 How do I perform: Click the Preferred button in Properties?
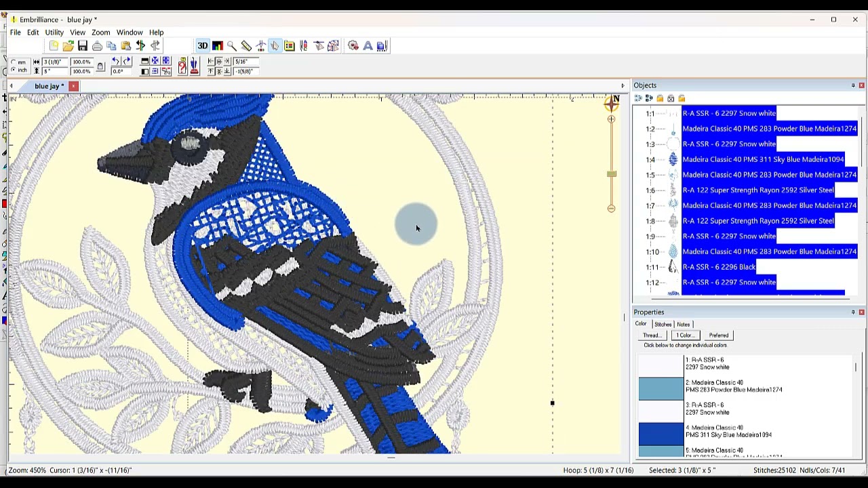tap(719, 335)
